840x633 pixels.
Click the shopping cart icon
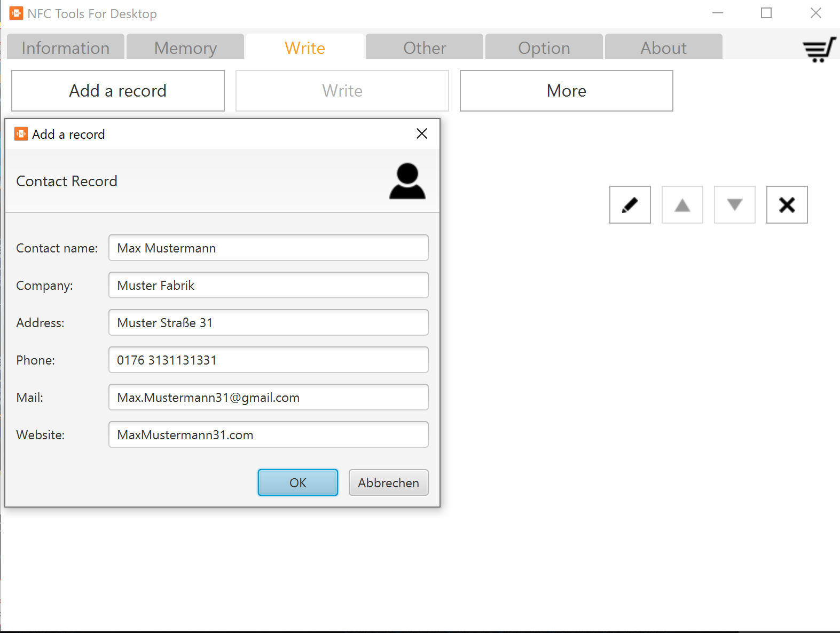(x=819, y=50)
